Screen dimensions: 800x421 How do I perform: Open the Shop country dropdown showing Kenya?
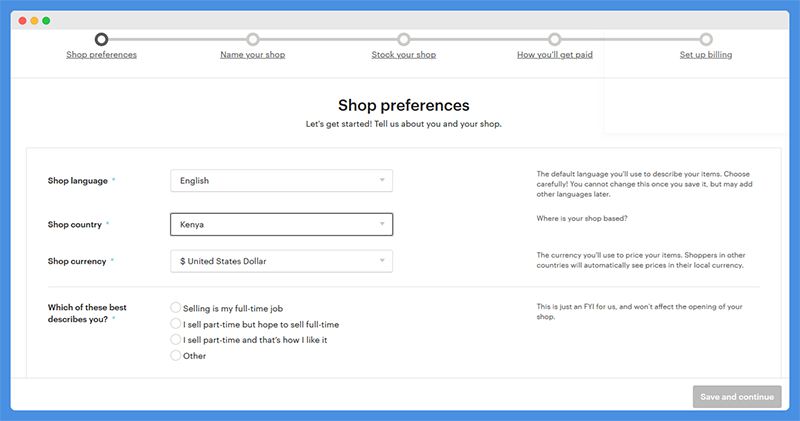coord(282,225)
